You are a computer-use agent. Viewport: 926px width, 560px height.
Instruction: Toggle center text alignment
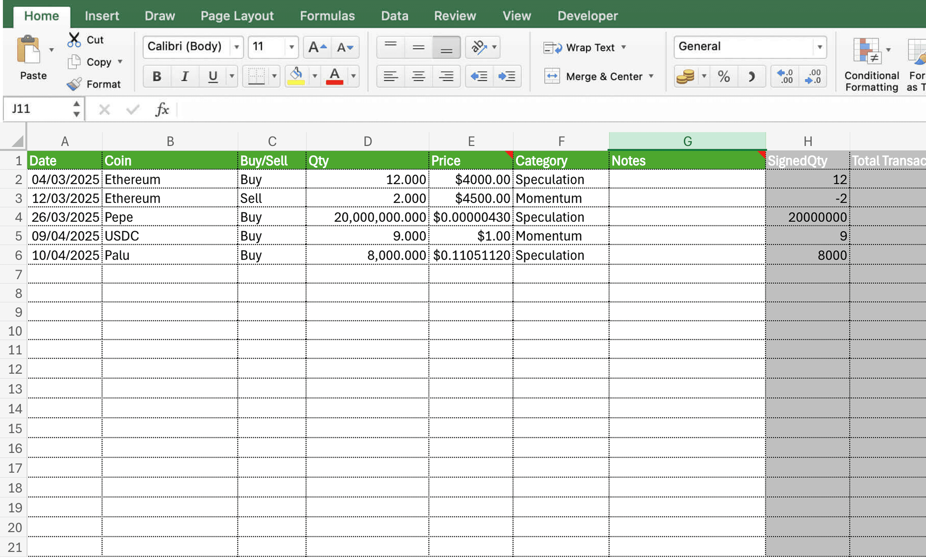418,76
